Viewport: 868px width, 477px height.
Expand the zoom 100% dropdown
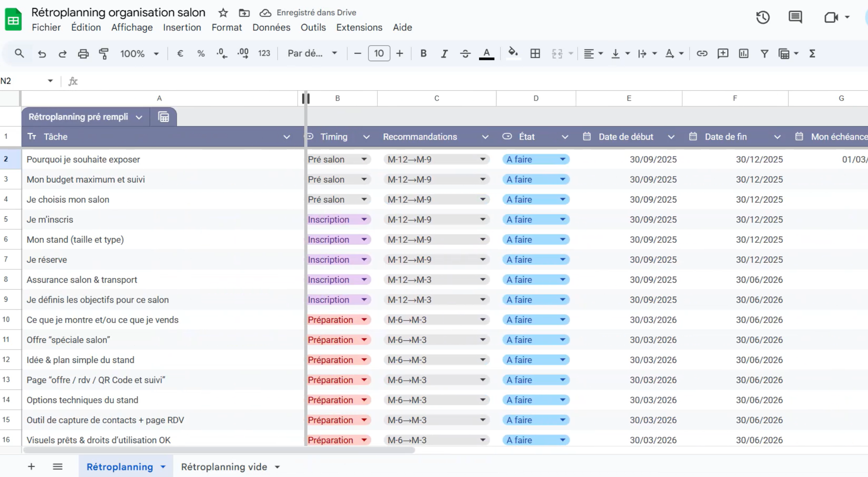156,54
